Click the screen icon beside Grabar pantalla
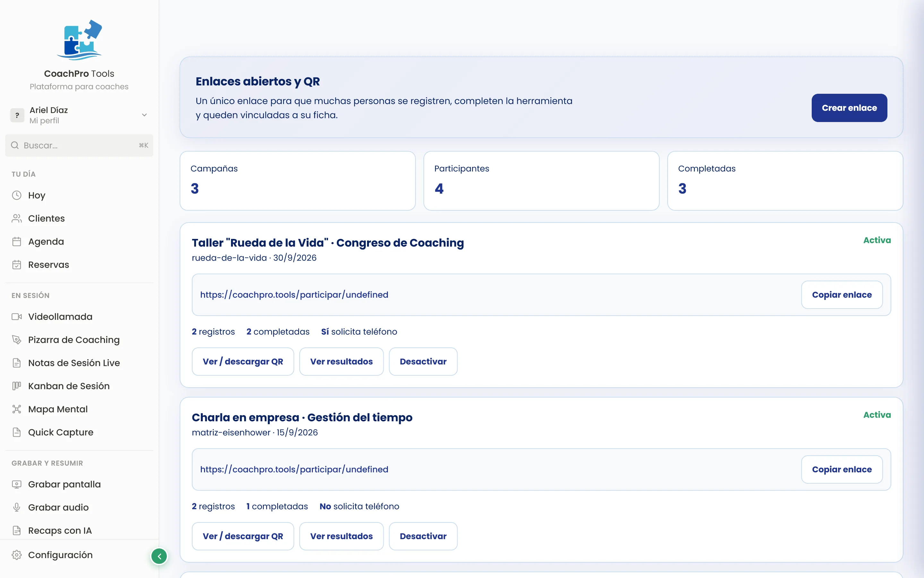The image size is (924, 578). coord(16,484)
